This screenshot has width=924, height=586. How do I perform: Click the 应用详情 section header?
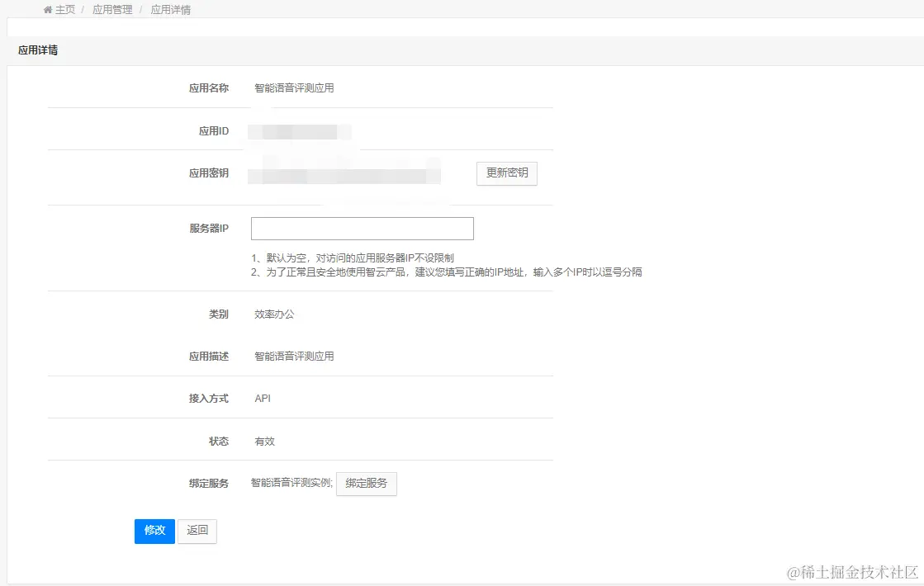tap(36, 50)
